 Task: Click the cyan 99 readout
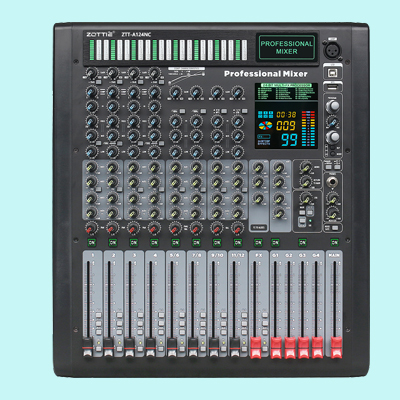289,140
